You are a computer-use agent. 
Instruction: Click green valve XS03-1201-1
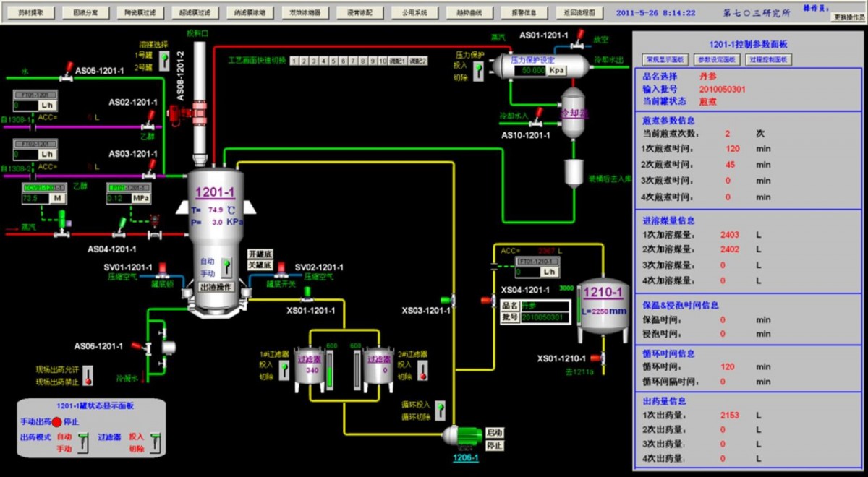[448, 298]
